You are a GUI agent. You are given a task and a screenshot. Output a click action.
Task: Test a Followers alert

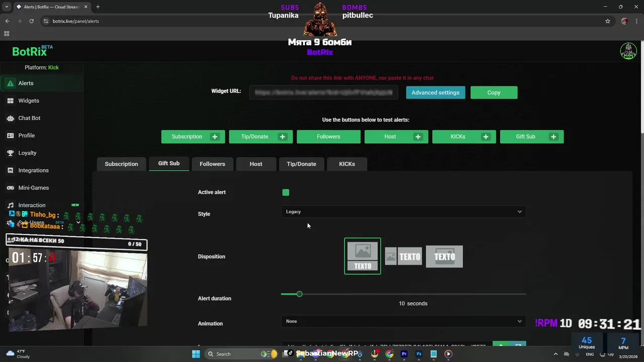coord(329,137)
